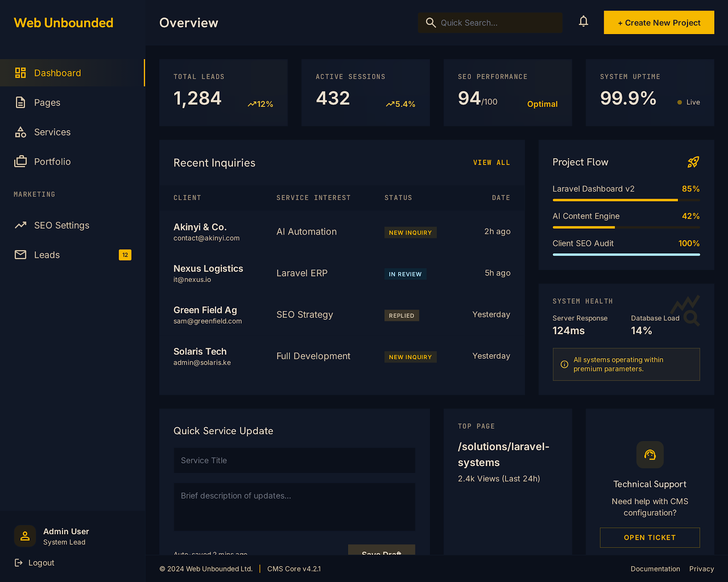Open SEO Settings

pyautogui.click(x=72, y=225)
